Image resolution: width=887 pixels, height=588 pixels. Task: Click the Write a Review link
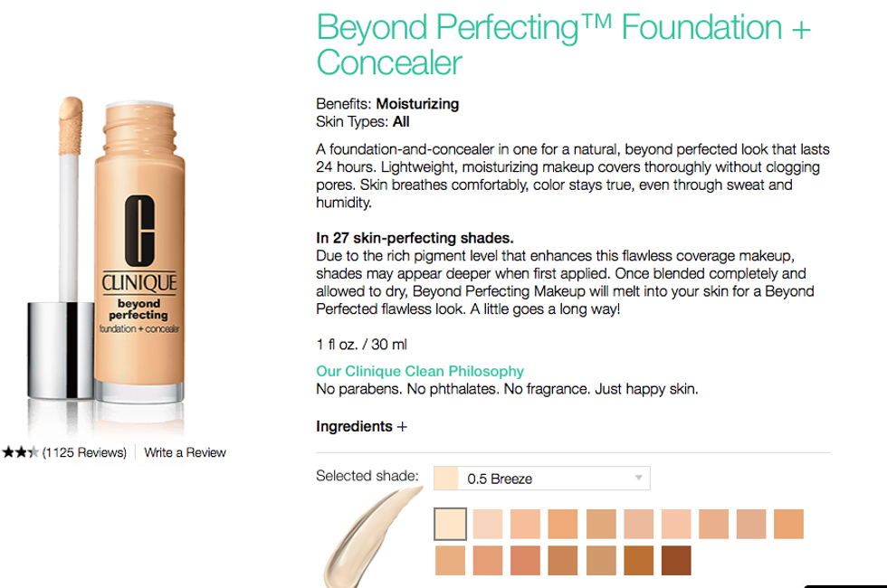(186, 452)
